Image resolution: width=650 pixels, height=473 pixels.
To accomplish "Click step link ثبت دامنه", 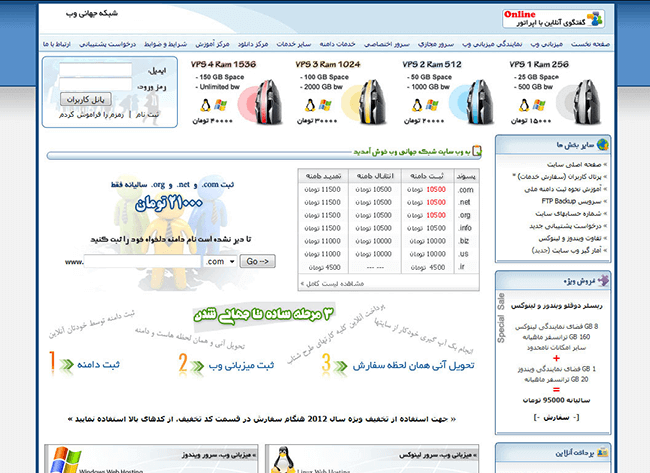I will pos(98,365).
